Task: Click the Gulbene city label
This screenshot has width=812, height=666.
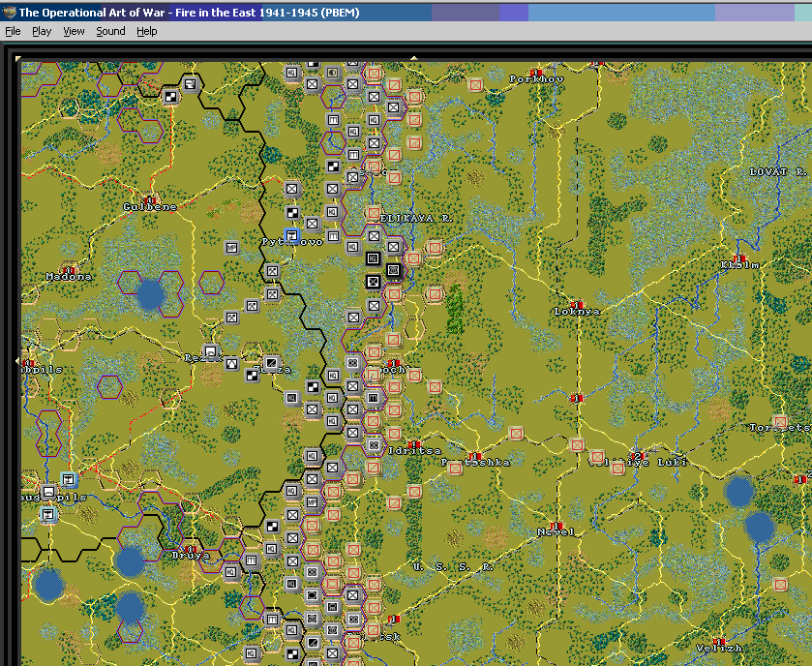Action: tap(150, 207)
